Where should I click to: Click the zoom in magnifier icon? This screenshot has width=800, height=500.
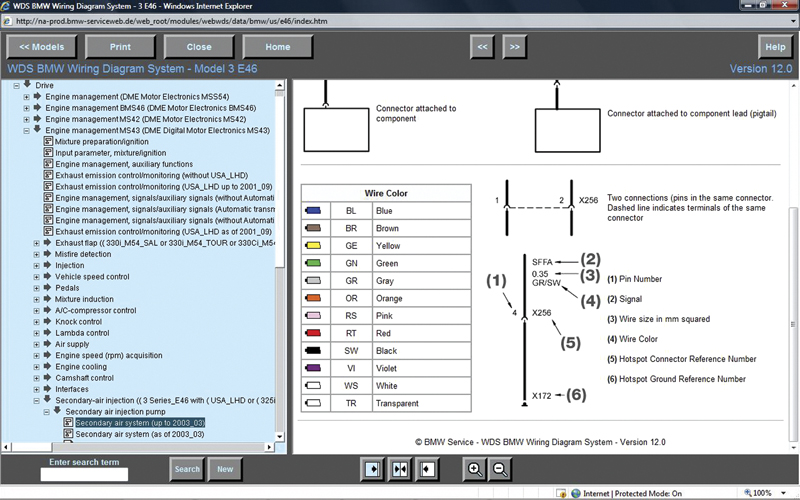pos(474,469)
